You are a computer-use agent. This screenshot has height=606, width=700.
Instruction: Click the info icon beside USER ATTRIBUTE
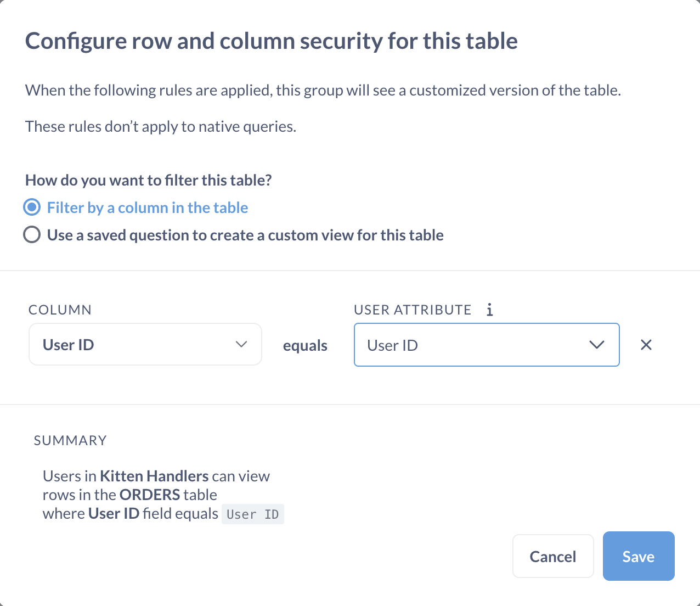click(x=490, y=309)
